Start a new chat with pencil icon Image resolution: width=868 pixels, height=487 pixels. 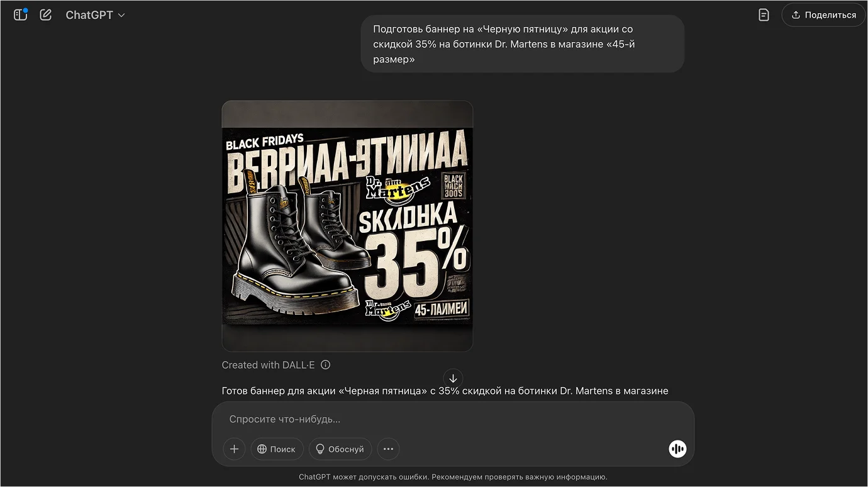[45, 14]
